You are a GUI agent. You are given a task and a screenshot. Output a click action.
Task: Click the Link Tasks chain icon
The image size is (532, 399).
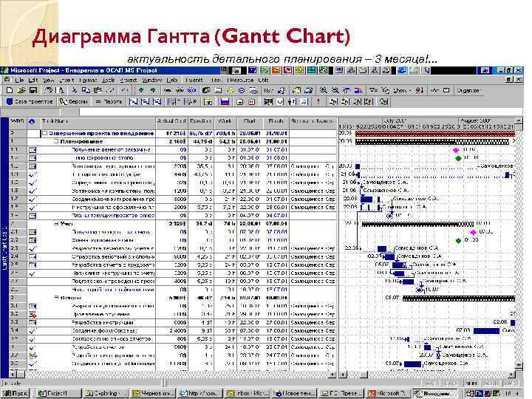click(168, 90)
